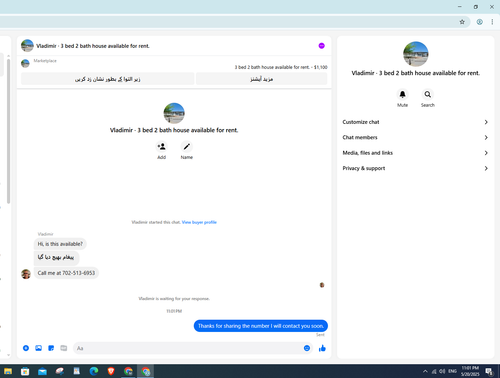Add people using the Add icon
Screen dimensions: 500x378
click(x=161, y=146)
